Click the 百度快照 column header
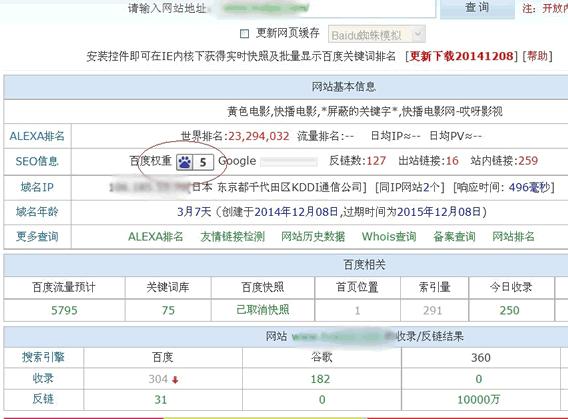This screenshot has height=419, width=568. pos(263,287)
